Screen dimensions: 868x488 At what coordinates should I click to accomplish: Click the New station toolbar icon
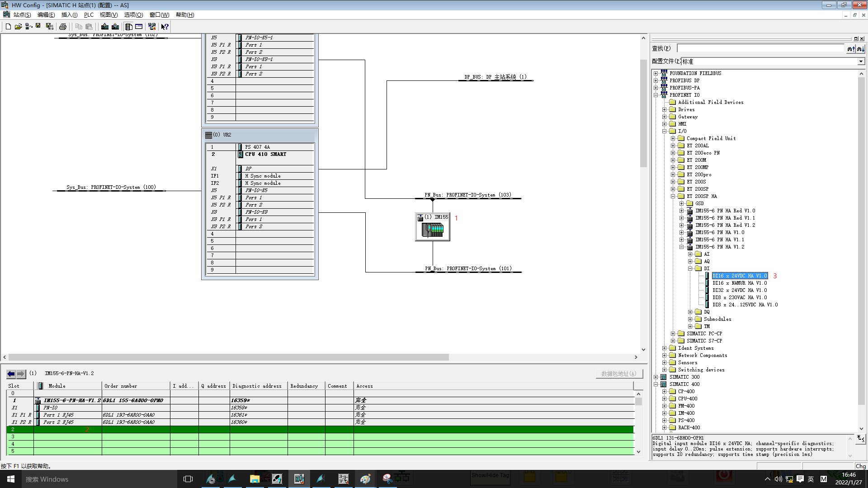(8, 27)
